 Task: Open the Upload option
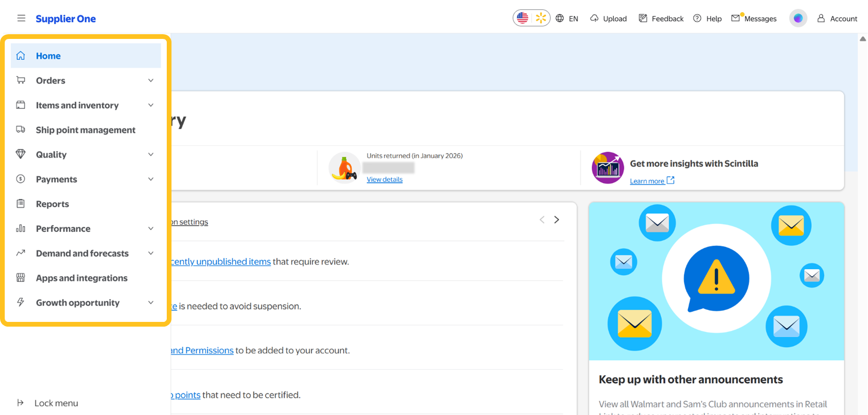pyautogui.click(x=615, y=19)
